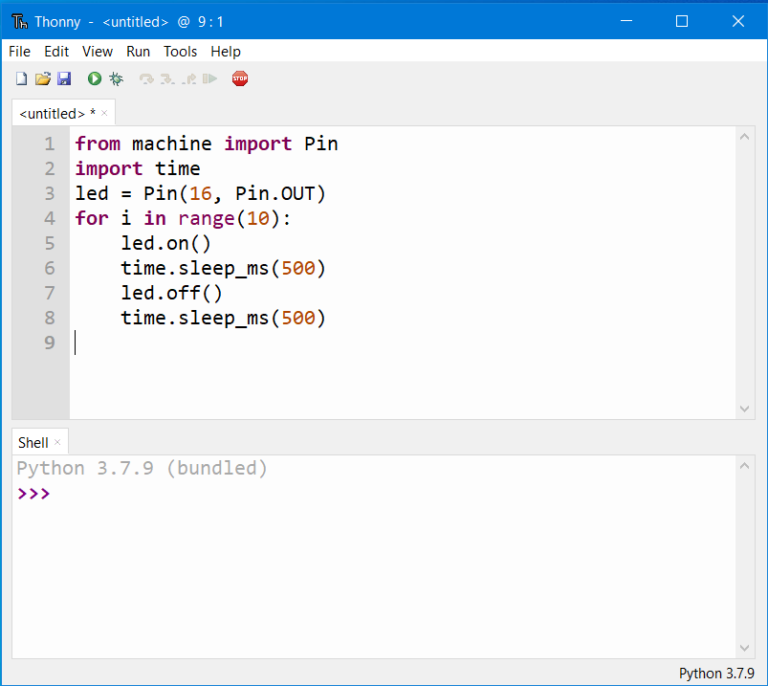Open the Edit menu

(x=56, y=51)
